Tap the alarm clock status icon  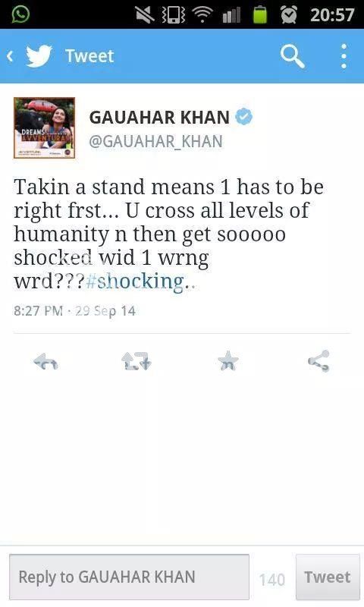(x=289, y=14)
